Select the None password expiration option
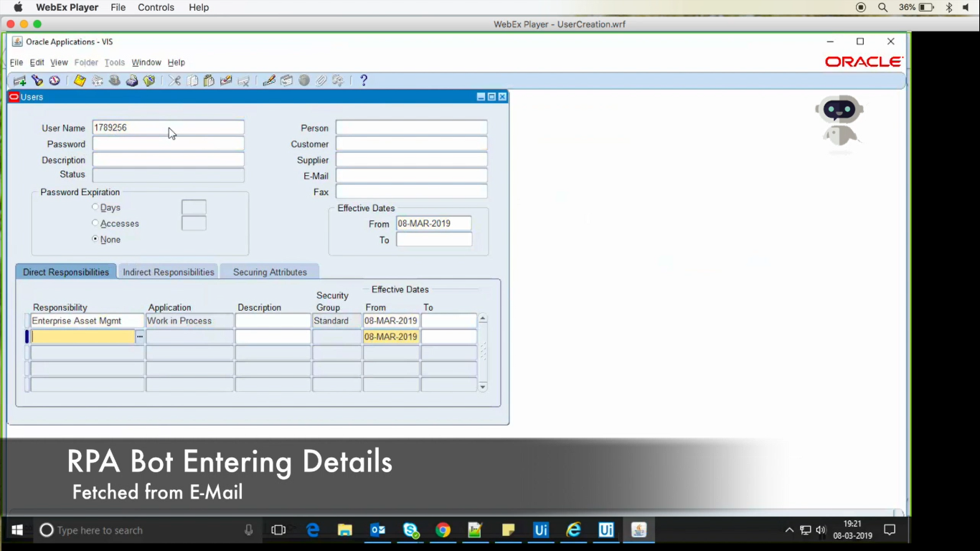Image resolution: width=980 pixels, height=551 pixels. coord(95,239)
